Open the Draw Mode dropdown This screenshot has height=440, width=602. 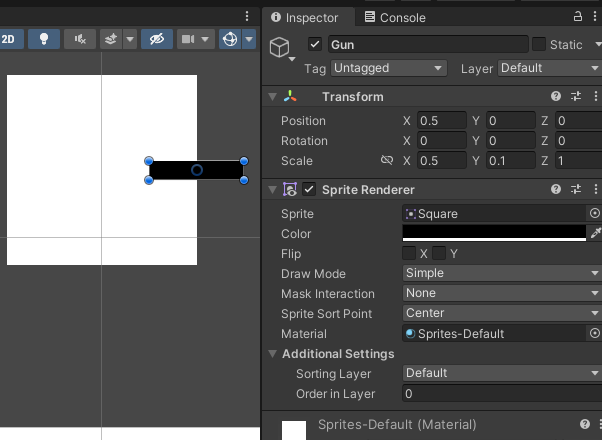point(500,273)
